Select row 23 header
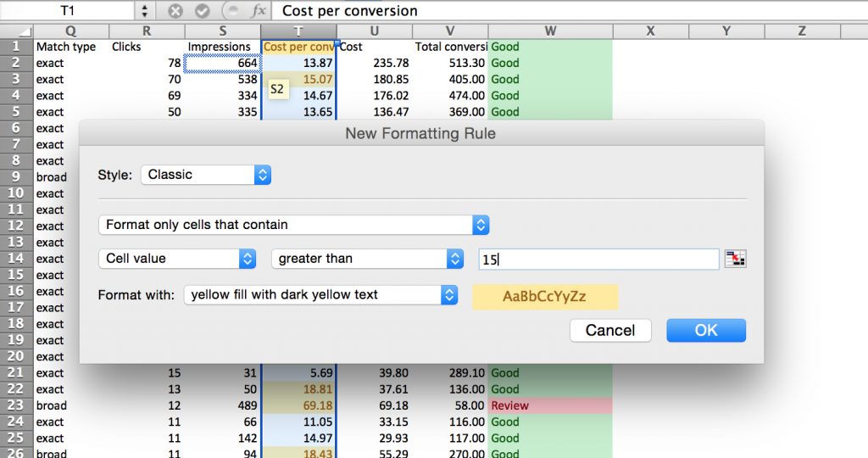868x458 pixels. coord(16,405)
